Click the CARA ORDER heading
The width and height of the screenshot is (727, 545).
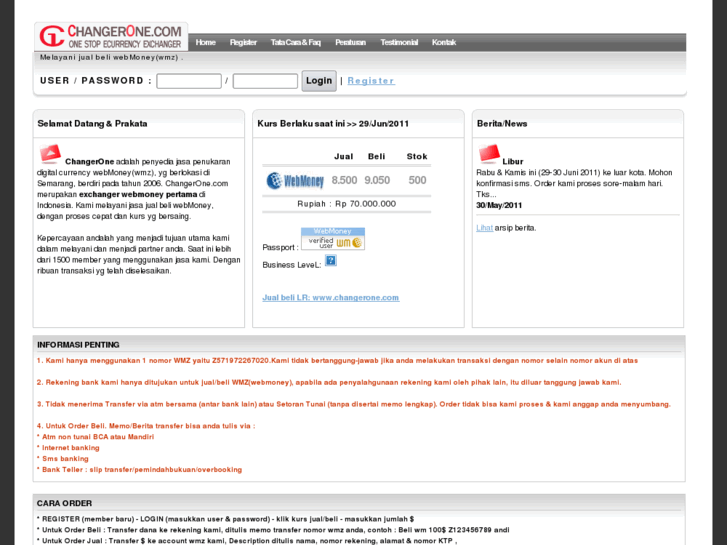pyautogui.click(x=64, y=504)
